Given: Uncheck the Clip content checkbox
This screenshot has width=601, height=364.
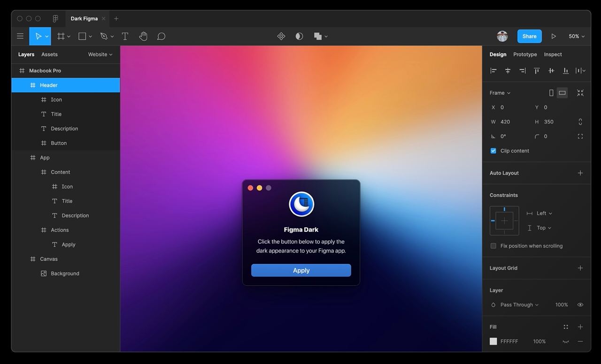Looking at the screenshot, I should coord(493,151).
